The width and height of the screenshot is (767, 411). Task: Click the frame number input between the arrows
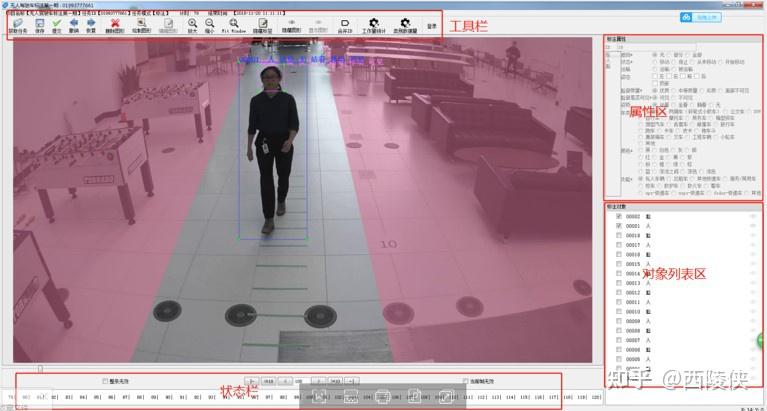click(x=302, y=381)
